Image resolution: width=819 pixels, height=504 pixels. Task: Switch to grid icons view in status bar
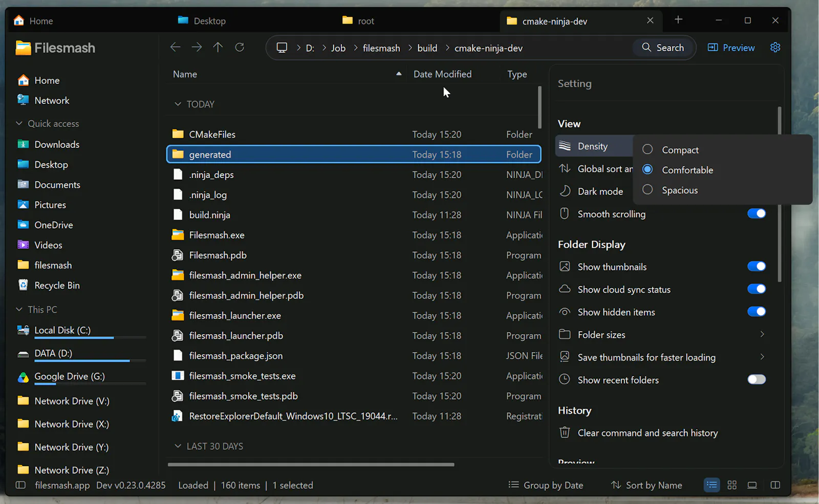pyautogui.click(x=732, y=485)
